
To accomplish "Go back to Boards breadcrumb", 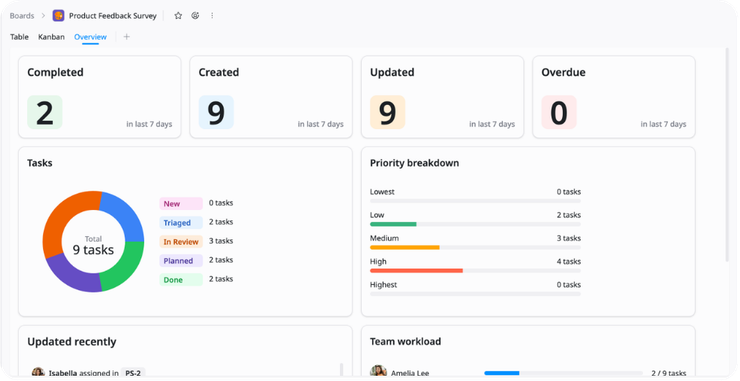I will [22, 16].
